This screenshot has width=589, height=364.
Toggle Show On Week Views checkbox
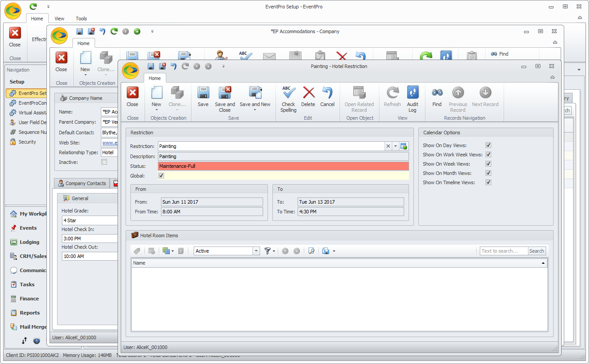coord(488,164)
